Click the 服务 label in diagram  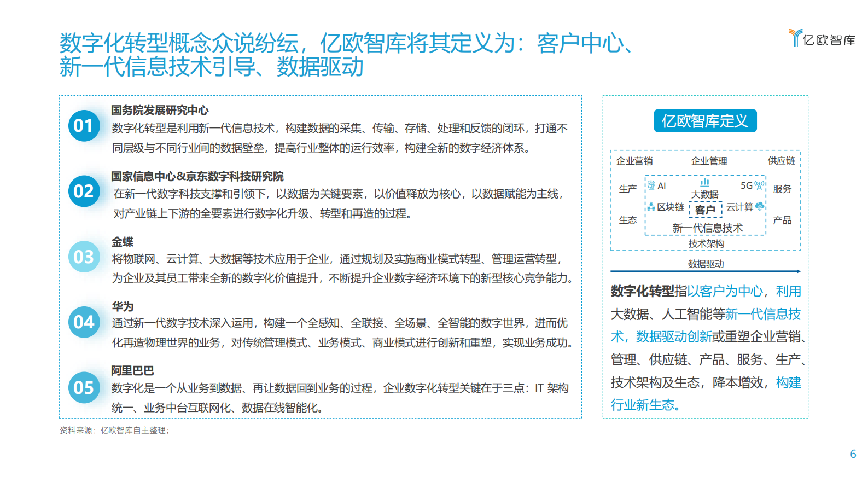[x=782, y=189]
